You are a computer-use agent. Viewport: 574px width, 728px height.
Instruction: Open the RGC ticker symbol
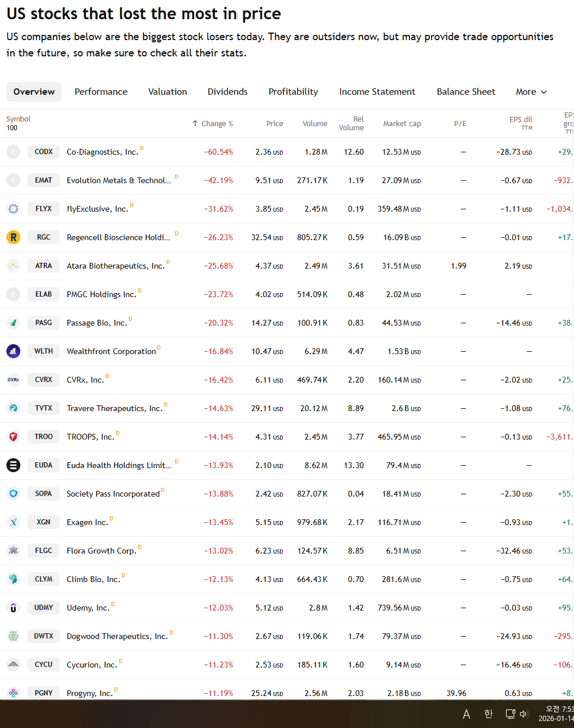pyautogui.click(x=44, y=237)
